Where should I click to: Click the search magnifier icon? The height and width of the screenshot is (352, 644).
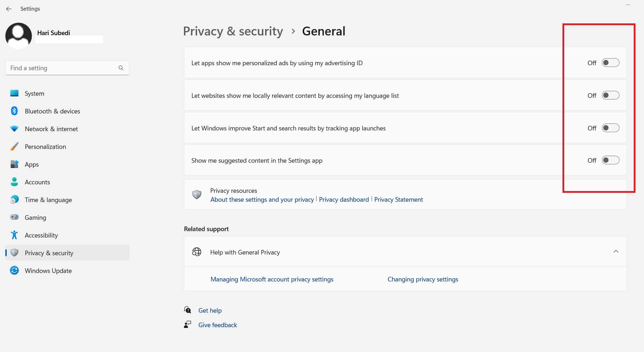click(x=121, y=68)
